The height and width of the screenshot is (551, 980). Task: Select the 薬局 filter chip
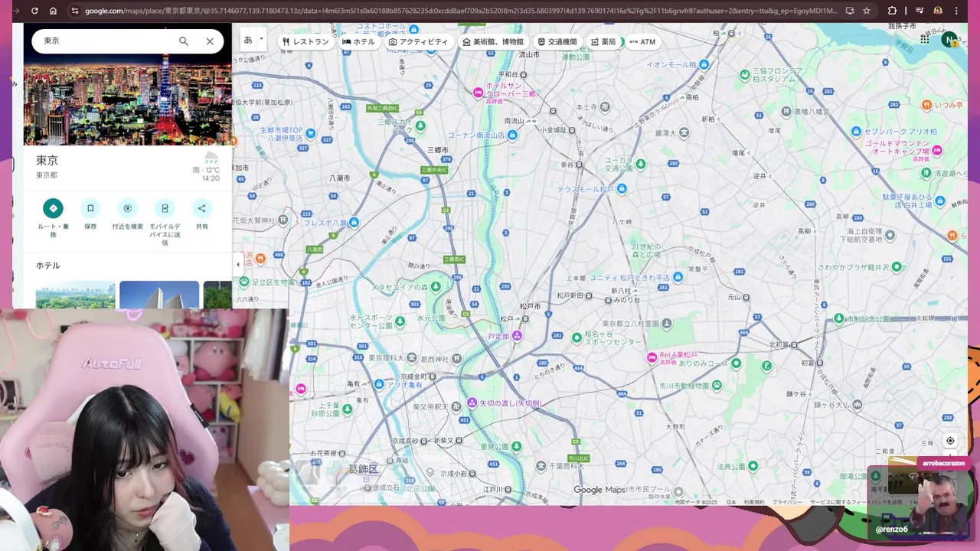[x=603, y=42]
